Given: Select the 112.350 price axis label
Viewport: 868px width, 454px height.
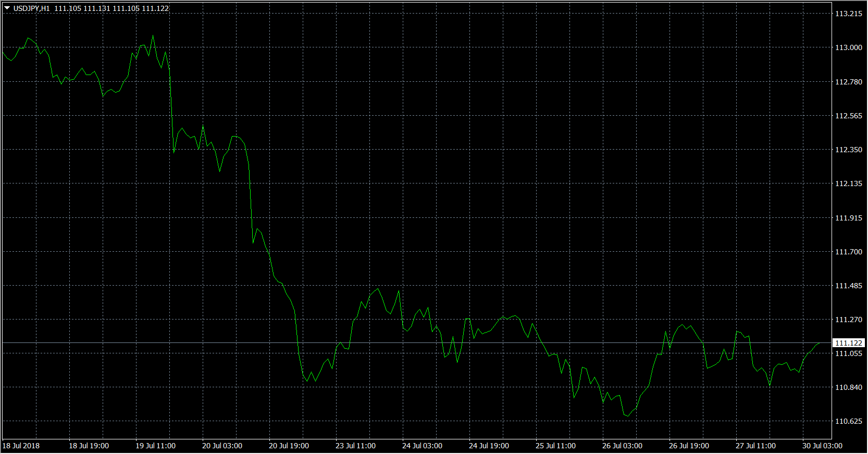Looking at the screenshot, I should 848,150.
